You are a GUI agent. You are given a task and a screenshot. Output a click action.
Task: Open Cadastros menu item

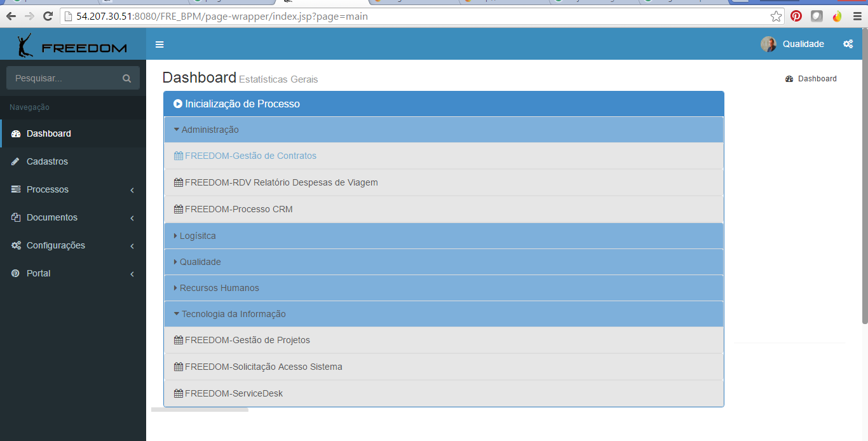(73, 161)
